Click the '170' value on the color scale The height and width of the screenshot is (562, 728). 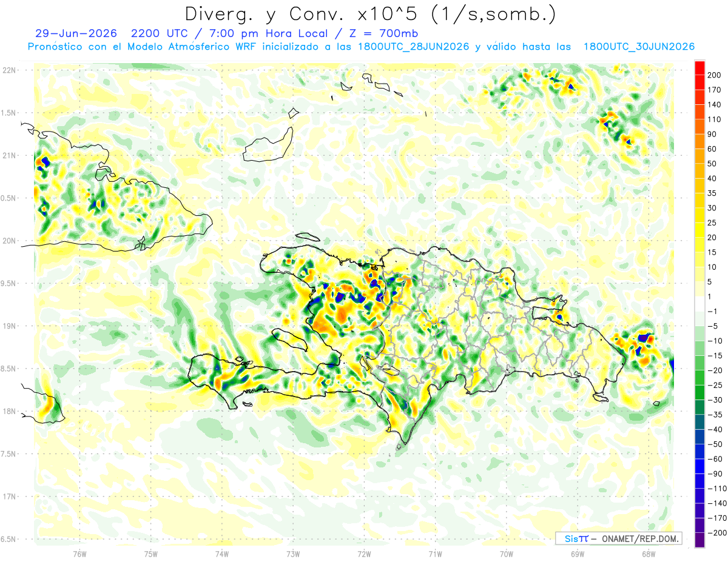[x=714, y=90]
